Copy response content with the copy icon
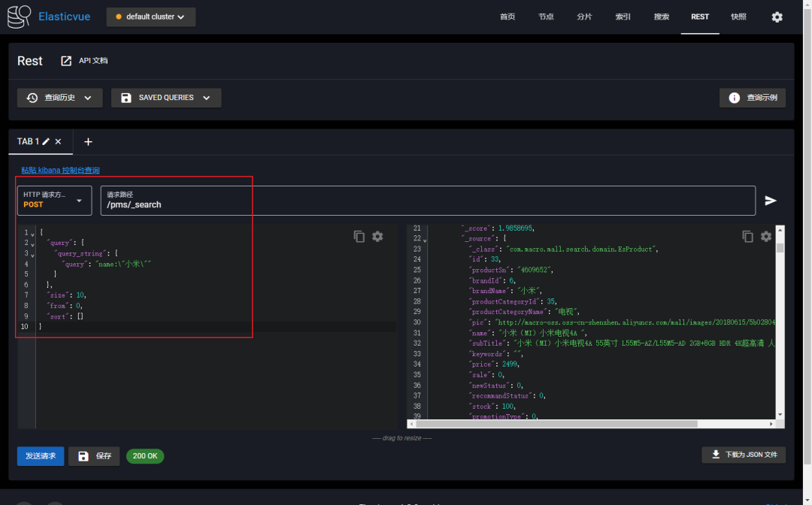812x505 pixels. click(747, 237)
